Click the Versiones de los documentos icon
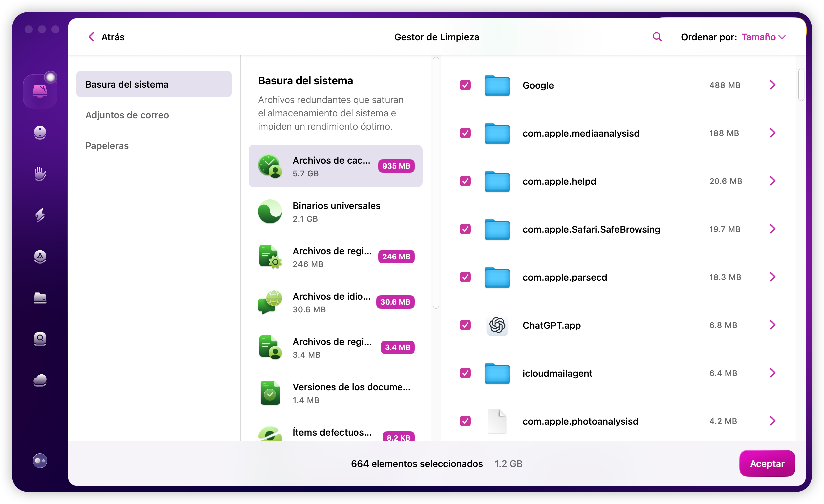The image size is (824, 504). click(270, 393)
